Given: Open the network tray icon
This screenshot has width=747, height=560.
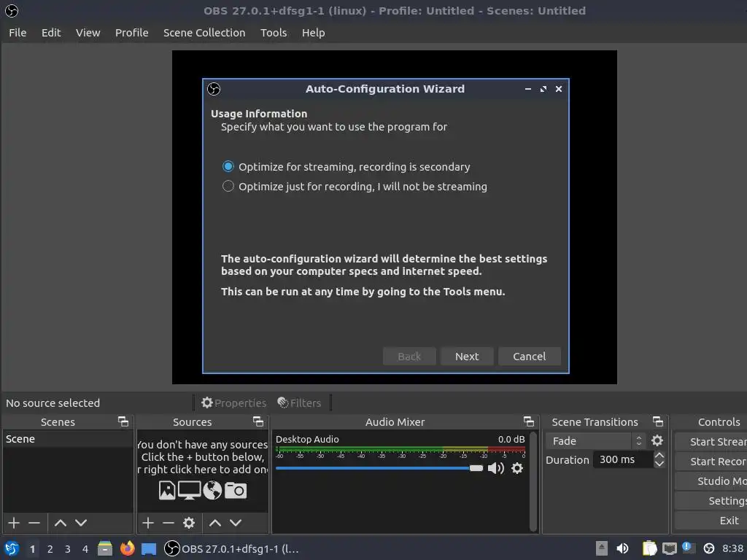Looking at the screenshot, I should [x=670, y=548].
